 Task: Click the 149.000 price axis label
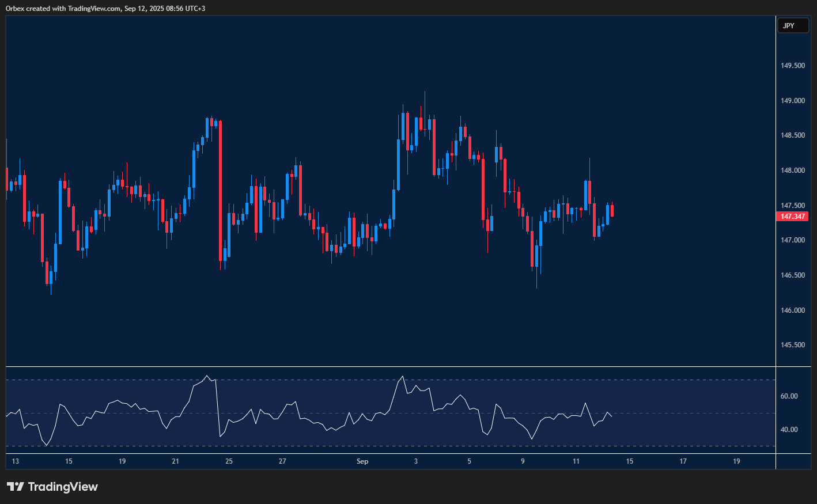[x=793, y=101]
